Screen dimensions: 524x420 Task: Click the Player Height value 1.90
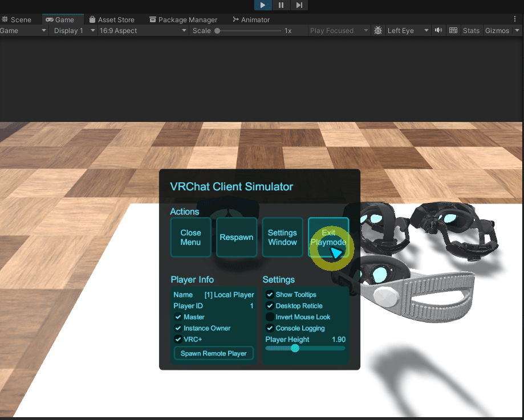[x=339, y=340]
